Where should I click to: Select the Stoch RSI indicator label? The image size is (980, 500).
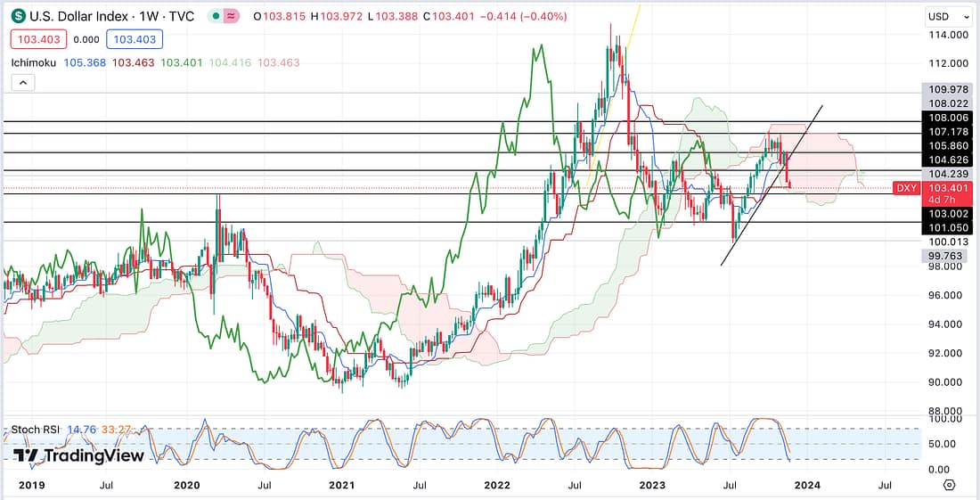coord(36,430)
